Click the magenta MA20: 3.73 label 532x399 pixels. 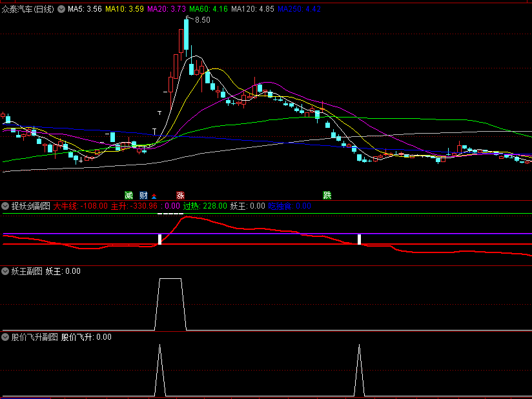167,9
